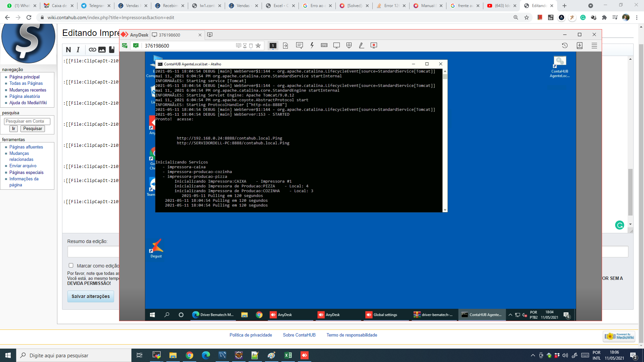Check 'Marcar como edição' checkbox

coord(71,265)
